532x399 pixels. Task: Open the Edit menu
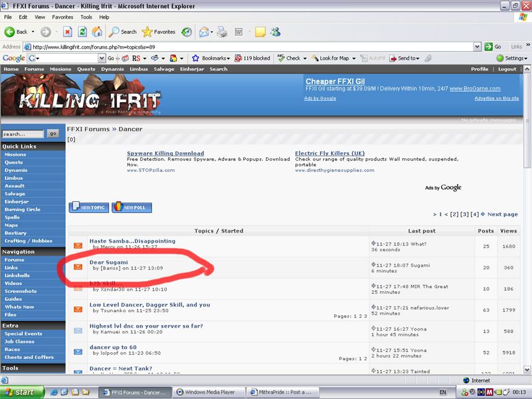(x=23, y=17)
